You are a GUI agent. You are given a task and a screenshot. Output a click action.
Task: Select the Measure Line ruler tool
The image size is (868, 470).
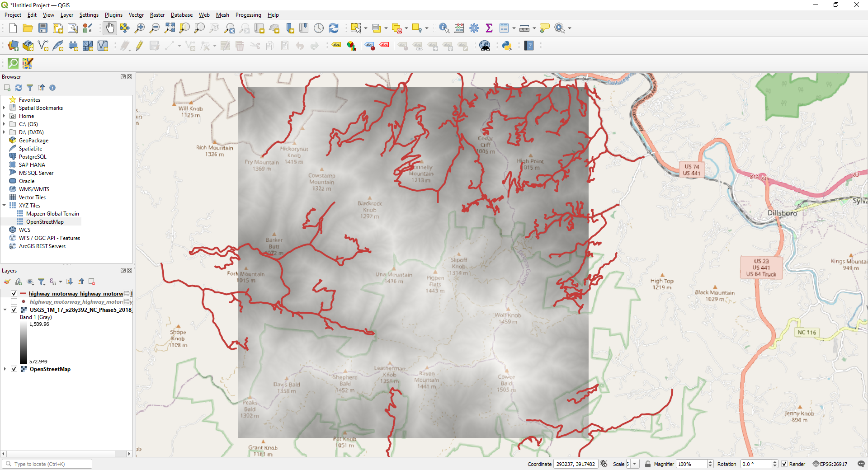(x=524, y=28)
